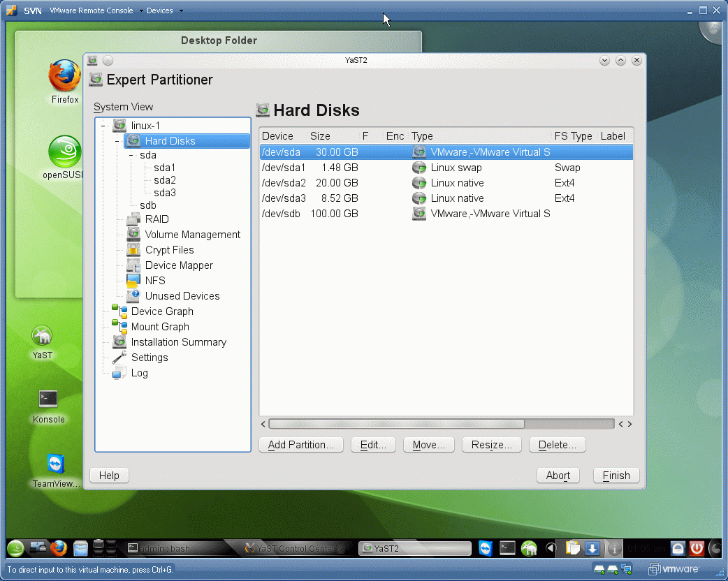Click the linux-1 host icon in System View
Viewport: 728px width, 581px height.
[x=119, y=125]
